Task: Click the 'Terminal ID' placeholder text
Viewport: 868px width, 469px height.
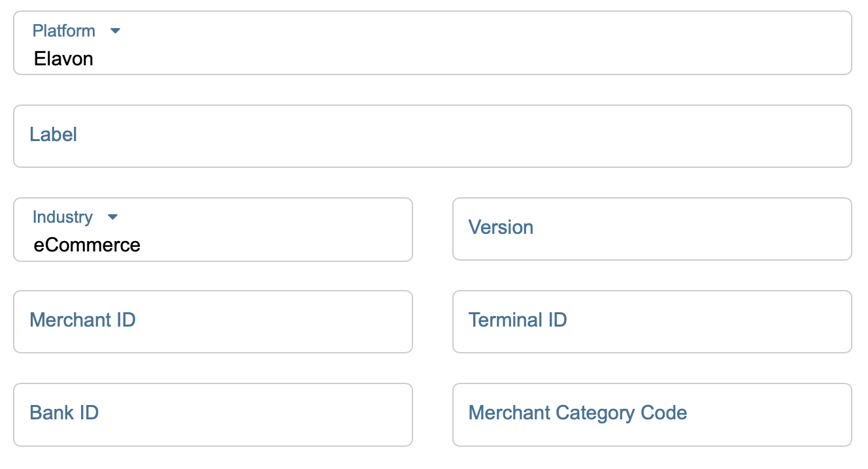Action: point(518,320)
